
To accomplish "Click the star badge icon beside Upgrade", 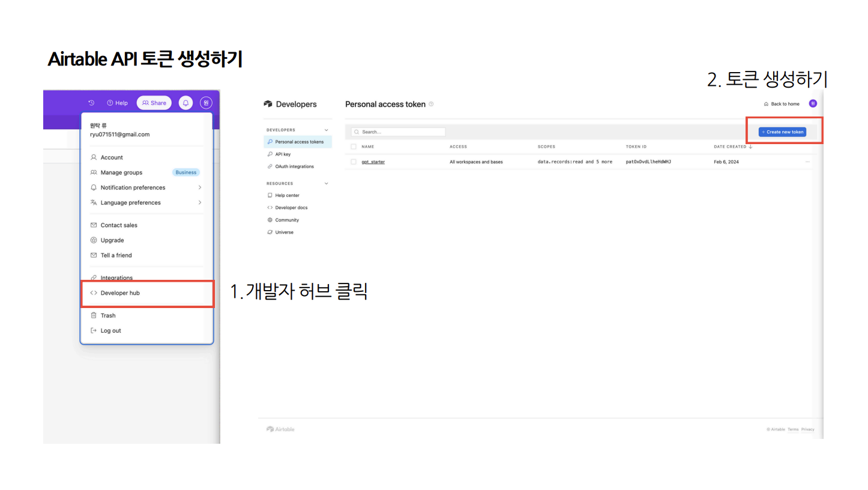I will point(94,240).
